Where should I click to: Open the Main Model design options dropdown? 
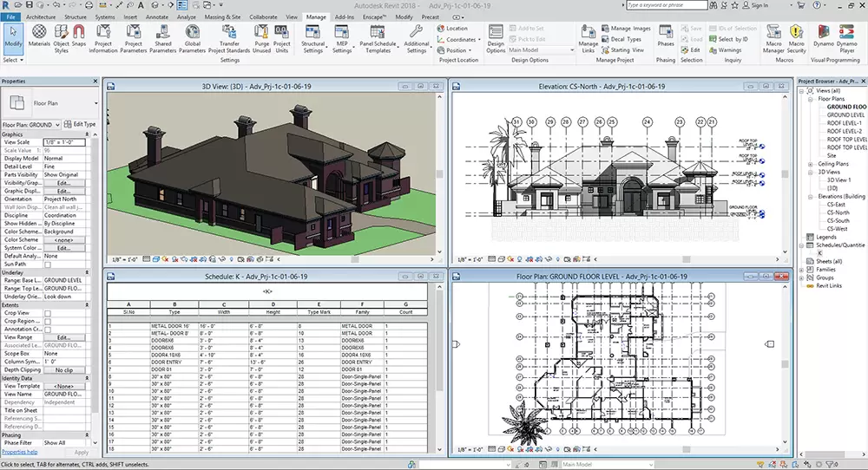click(541, 49)
